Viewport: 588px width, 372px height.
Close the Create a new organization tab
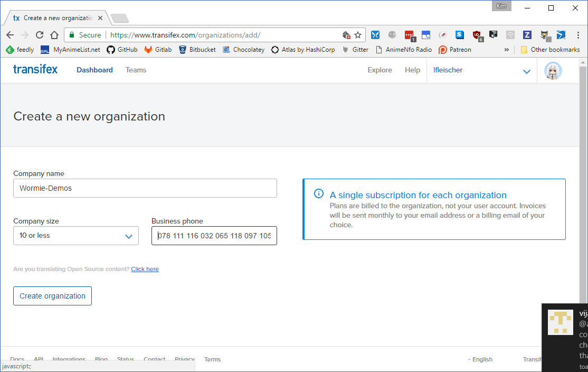[100, 17]
